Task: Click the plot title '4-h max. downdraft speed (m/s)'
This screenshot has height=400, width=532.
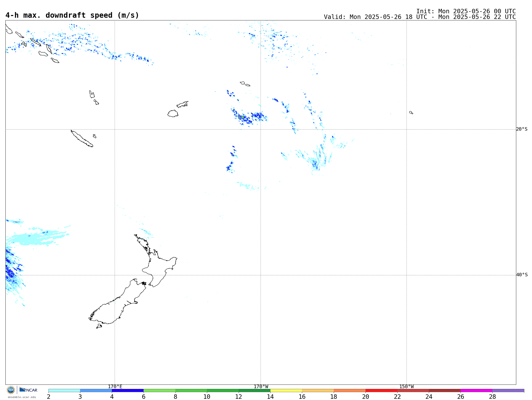Action: click(72, 15)
